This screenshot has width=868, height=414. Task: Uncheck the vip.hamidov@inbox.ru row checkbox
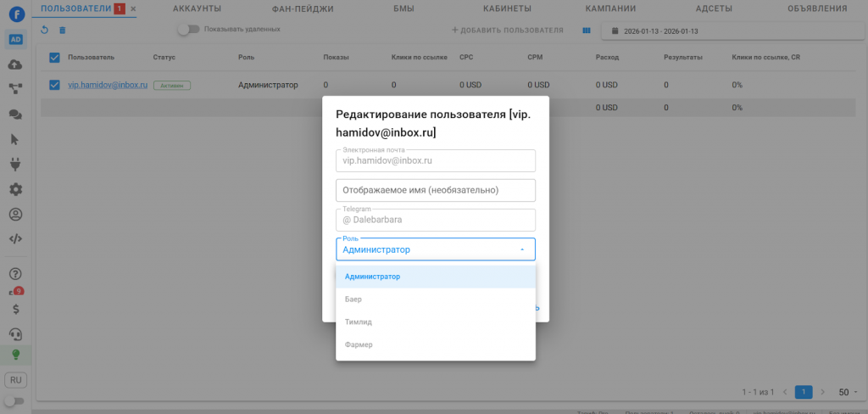pyautogui.click(x=54, y=85)
